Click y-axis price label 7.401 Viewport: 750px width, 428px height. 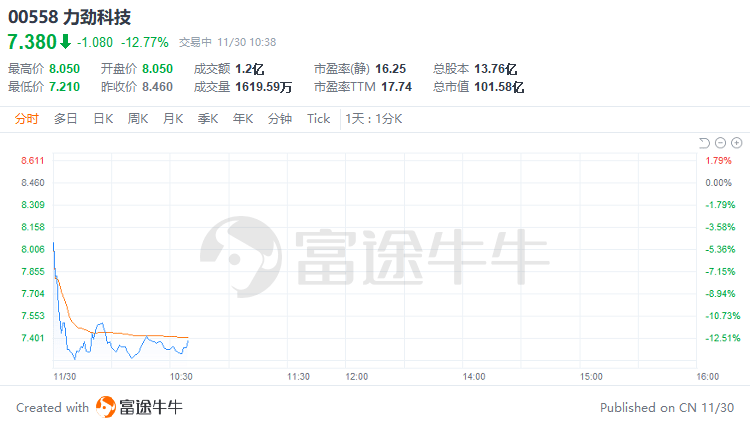click(x=33, y=338)
